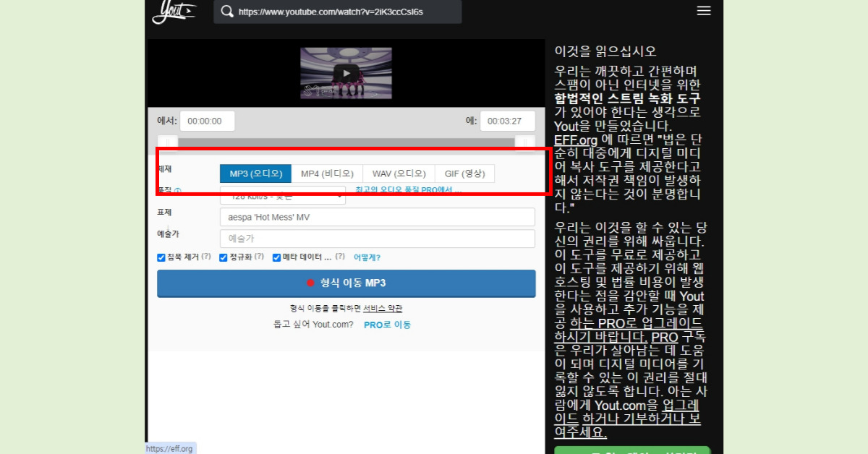Select the MP3 (오디오) format tab

tap(255, 174)
